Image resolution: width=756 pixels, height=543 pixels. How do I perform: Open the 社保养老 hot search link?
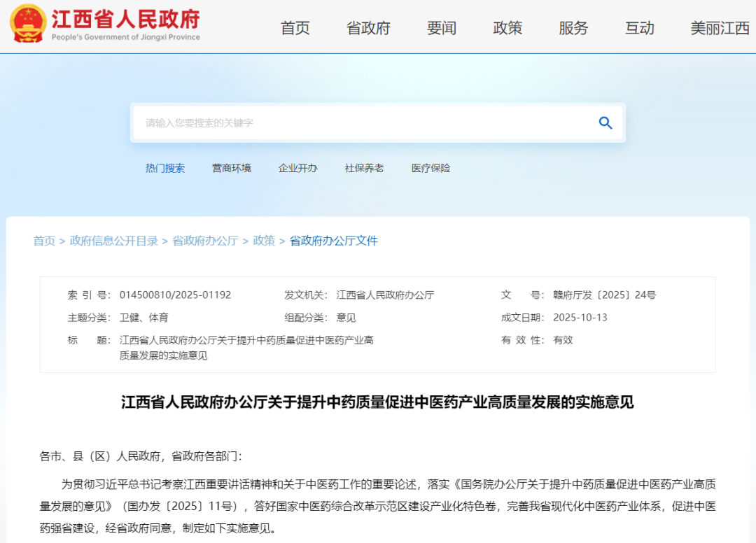[x=363, y=168]
